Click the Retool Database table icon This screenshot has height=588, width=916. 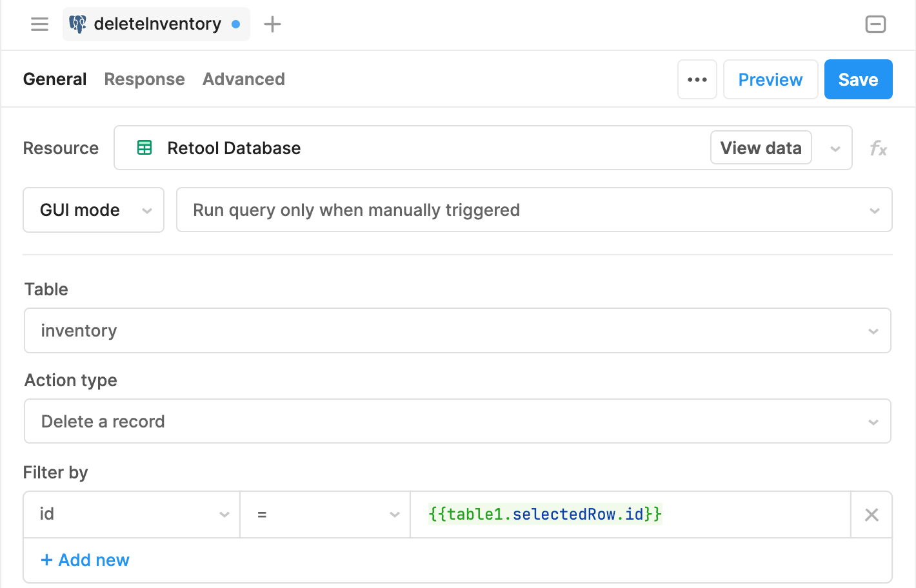tap(144, 148)
